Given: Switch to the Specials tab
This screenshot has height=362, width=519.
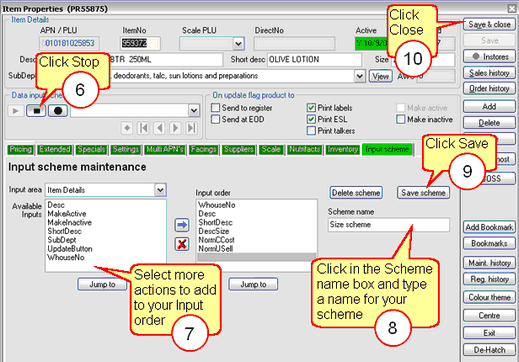Looking at the screenshot, I should [x=91, y=149].
